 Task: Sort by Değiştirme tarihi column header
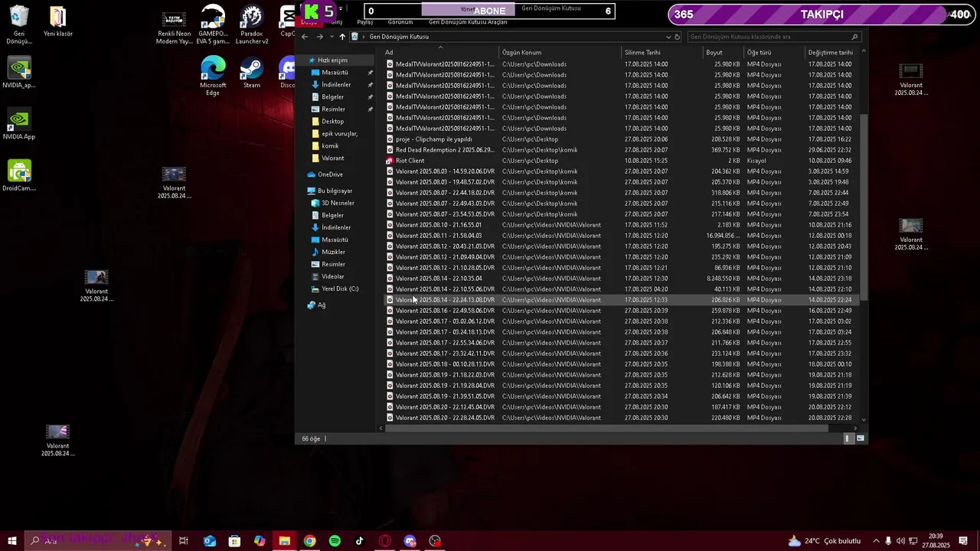(x=831, y=52)
